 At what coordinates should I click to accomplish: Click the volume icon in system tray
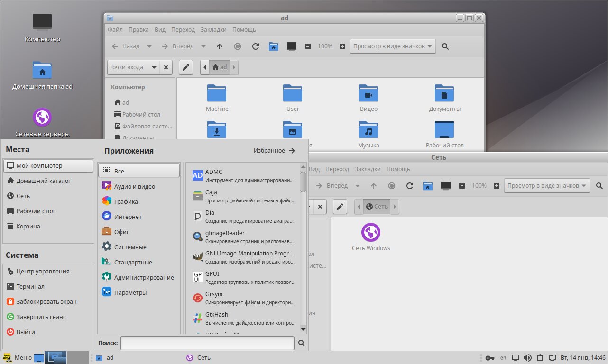pyautogui.click(x=527, y=358)
